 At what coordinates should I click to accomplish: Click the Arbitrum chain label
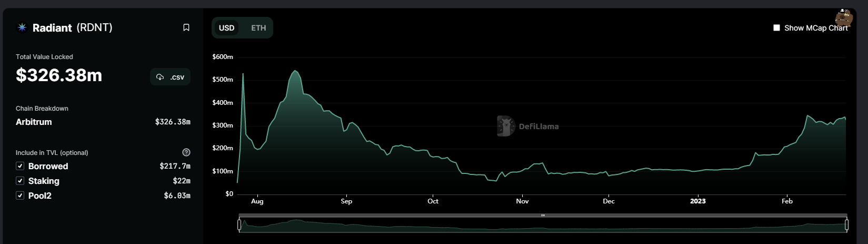[34, 122]
